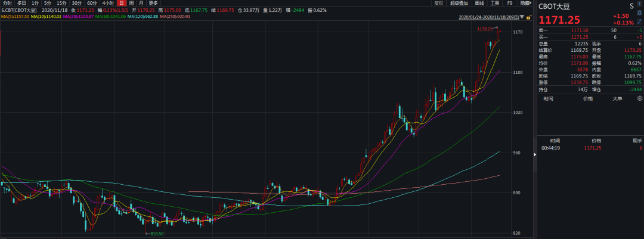Click the MA(60):1041.06 indicator label

tap(110, 17)
